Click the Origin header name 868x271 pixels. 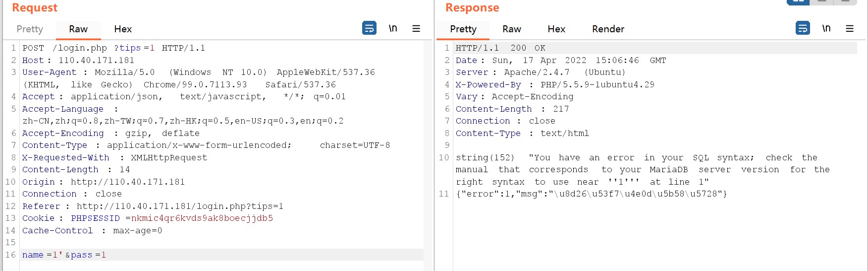pyautogui.click(x=38, y=182)
